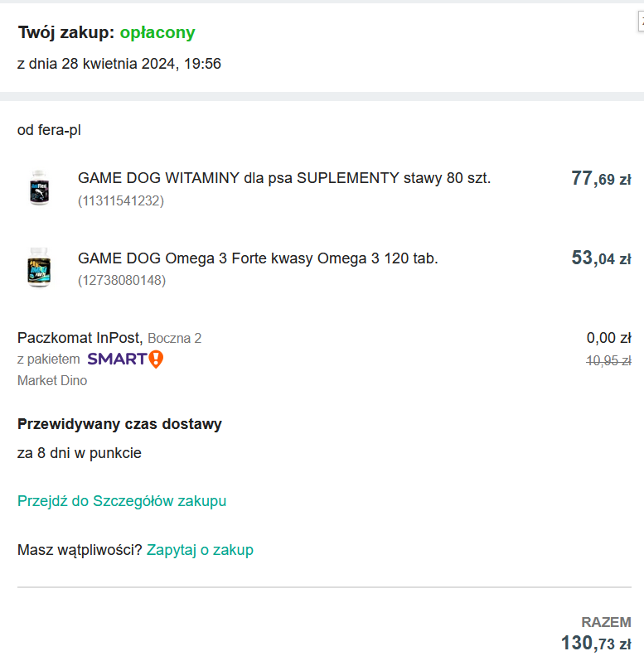Click the RAZEM total 130,73 zł
This screenshot has width=644, height=656.
click(596, 643)
